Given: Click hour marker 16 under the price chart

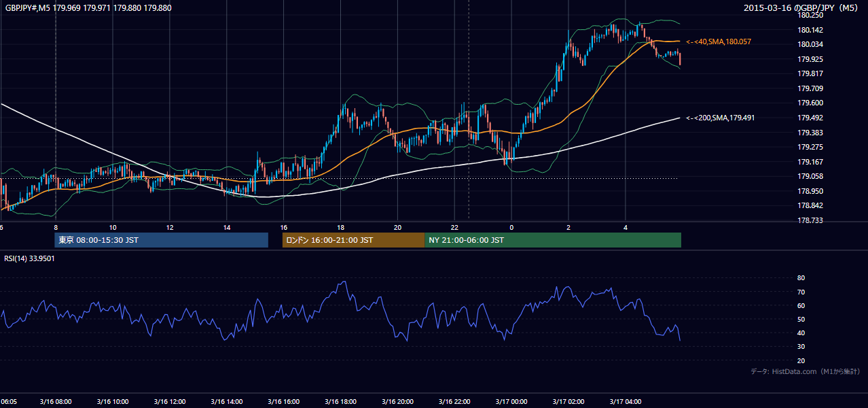Looking at the screenshot, I should (284, 228).
